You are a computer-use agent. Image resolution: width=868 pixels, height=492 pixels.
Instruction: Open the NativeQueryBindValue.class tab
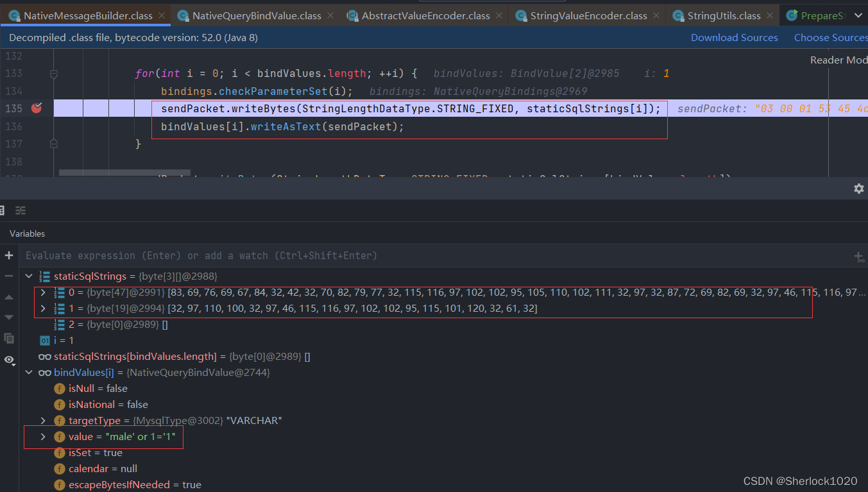pos(257,15)
